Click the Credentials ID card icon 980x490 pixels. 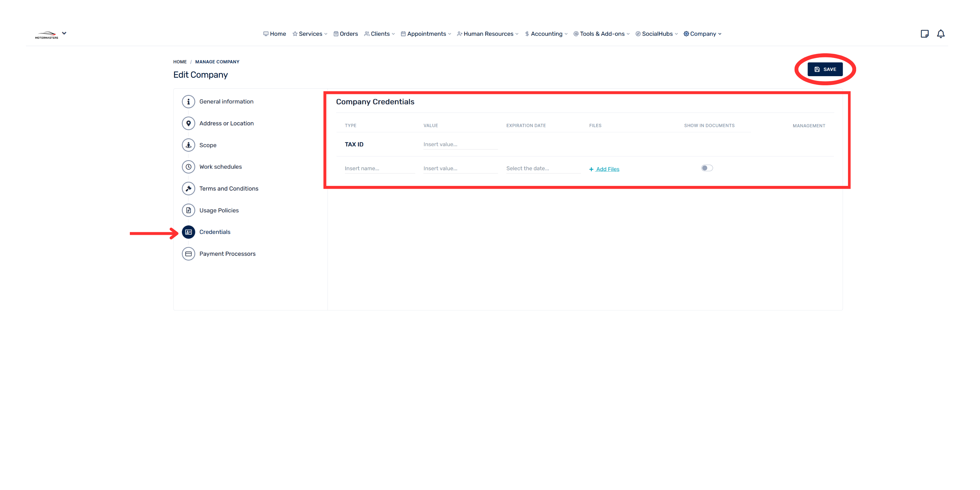pyautogui.click(x=188, y=232)
